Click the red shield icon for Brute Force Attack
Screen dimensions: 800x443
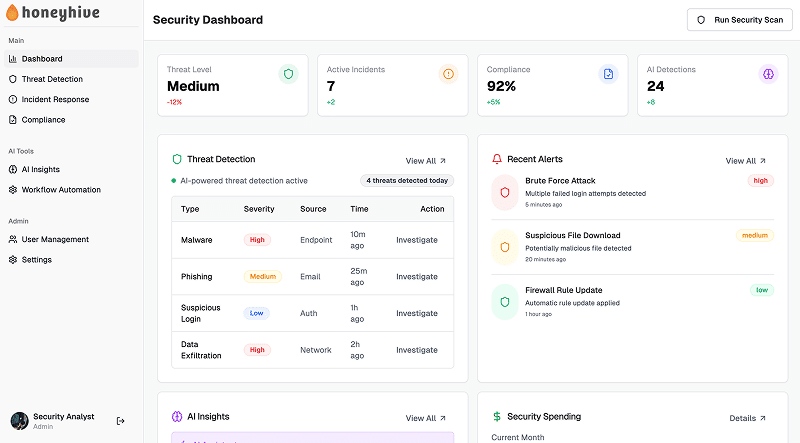(505, 192)
